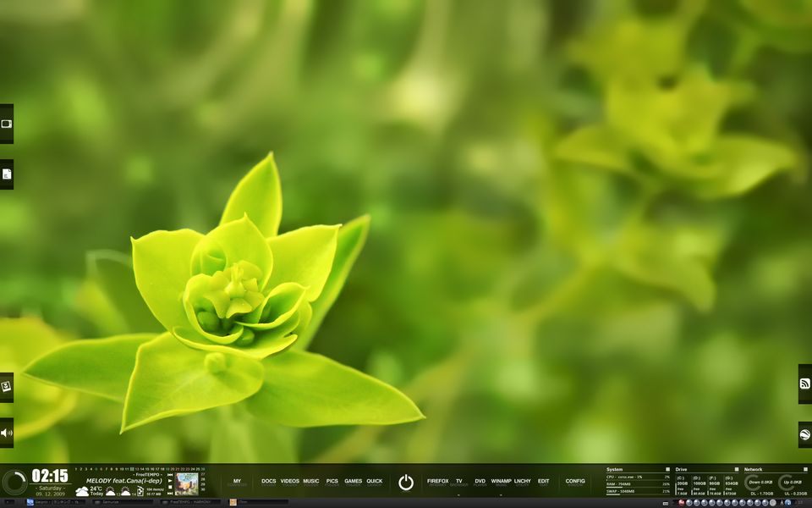
Task: Open the taskbar item with orange icon
Action: 259,502
